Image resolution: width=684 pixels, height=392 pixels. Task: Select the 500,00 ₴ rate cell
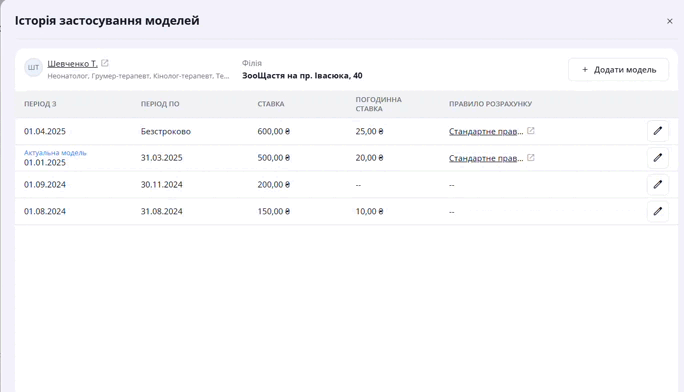tap(274, 158)
